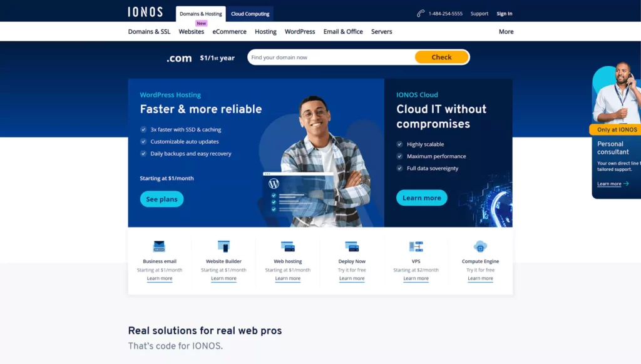Screen dimensions: 641x364
Task: Click the Website Builder icon
Action: (223, 246)
